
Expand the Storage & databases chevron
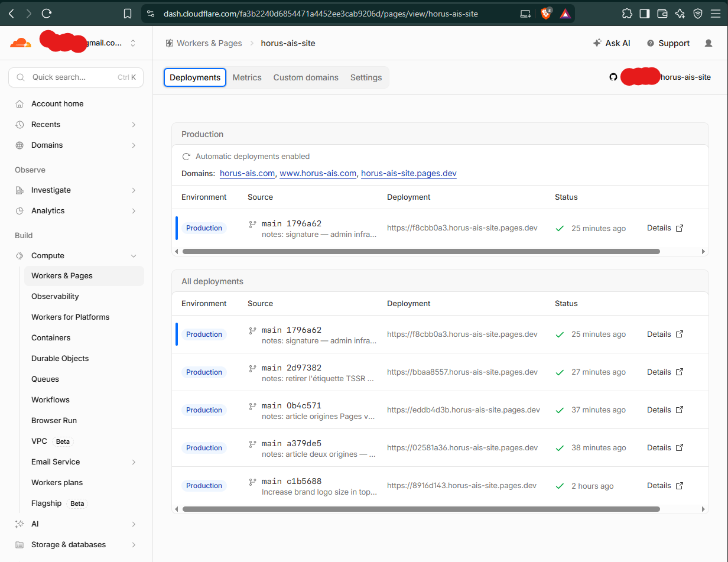[134, 544]
